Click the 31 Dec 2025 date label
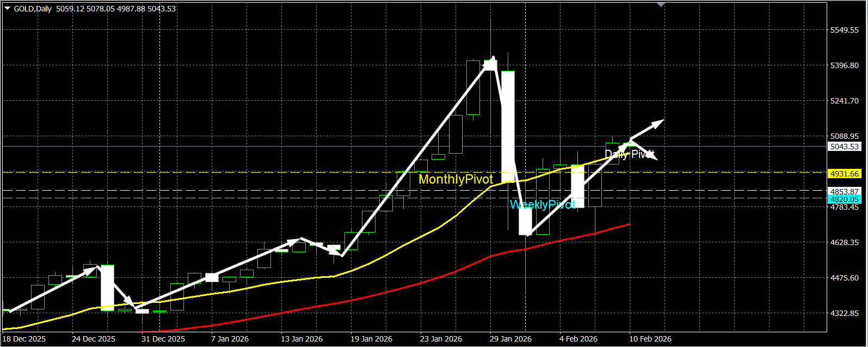Screen dimensions: 868x347 (163, 339)
